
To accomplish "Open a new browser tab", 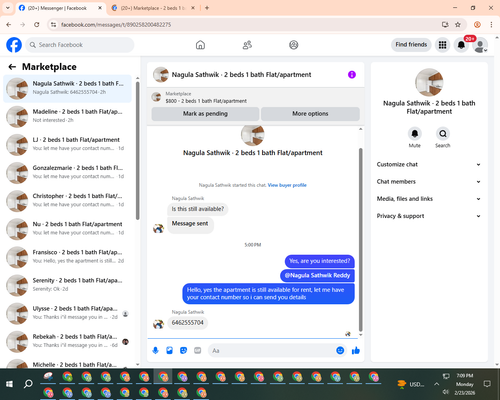I will pyautogui.click(x=207, y=8).
